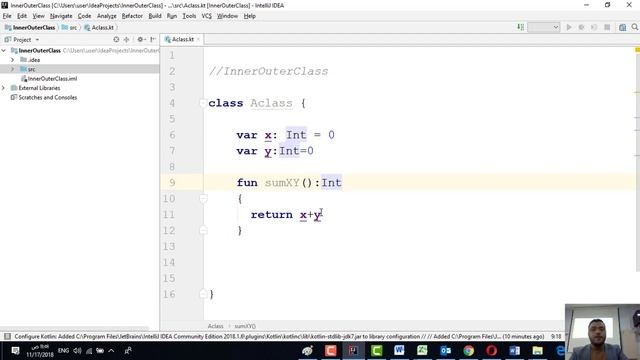This screenshot has height=360, width=640.
Task: Click Scroll from Source target icon
Action: [116, 40]
